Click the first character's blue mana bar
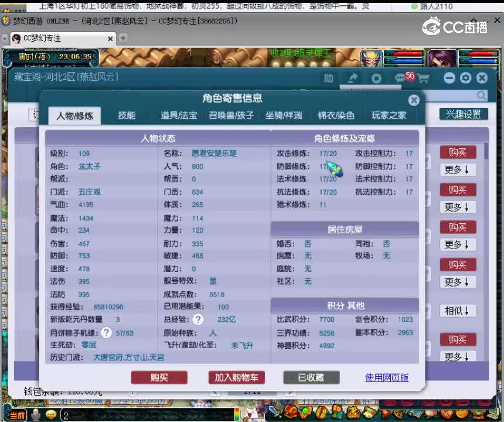Screen dimensions: 504x422 pos(405,60)
